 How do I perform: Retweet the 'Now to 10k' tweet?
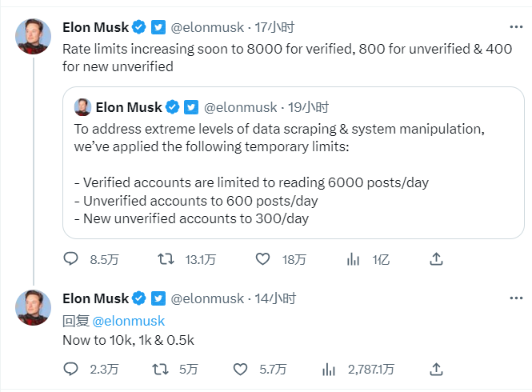[x=160, y=369]
